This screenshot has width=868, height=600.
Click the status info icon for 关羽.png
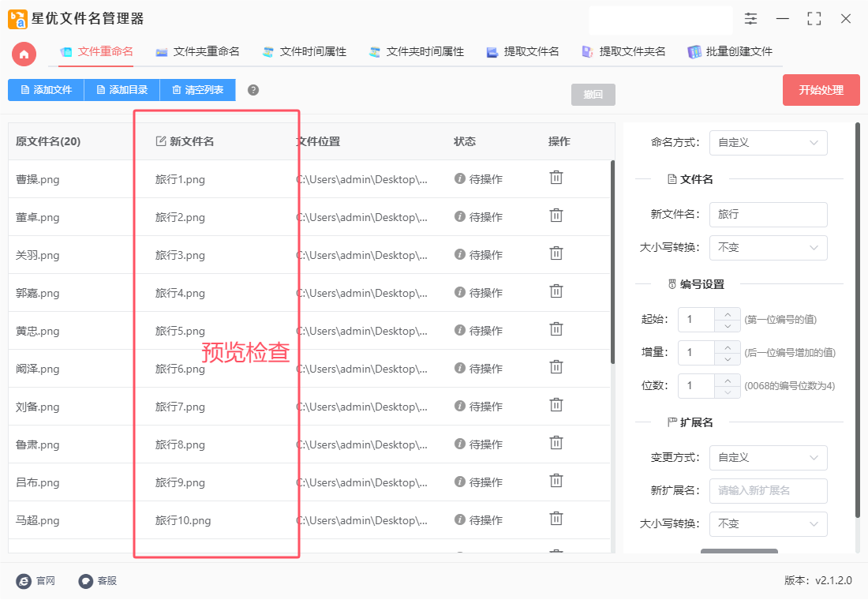pyautogui.click(x=459, y=254)
